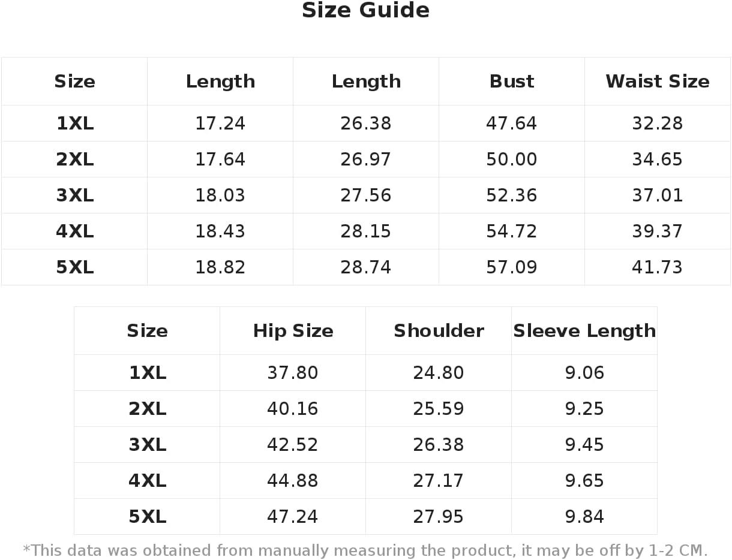Click the 5XL bust value 57.09
Screen dimensions: 732x560
point(512,267)
